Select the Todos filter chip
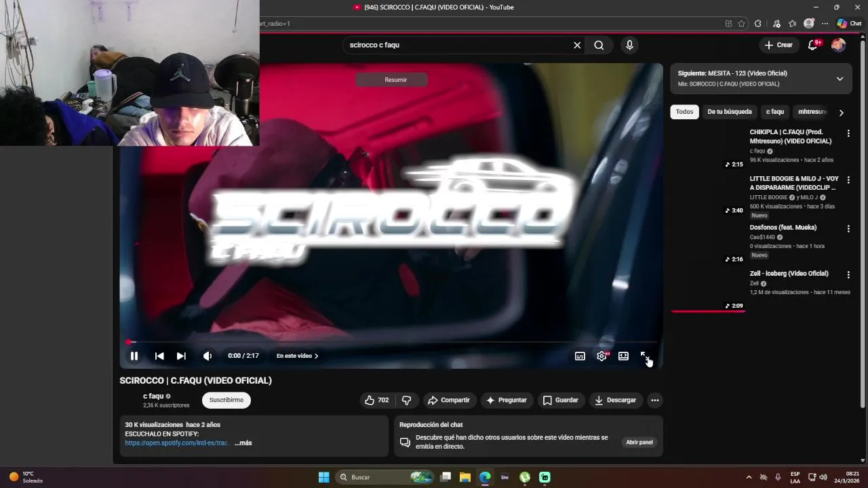 pos(684,112)
